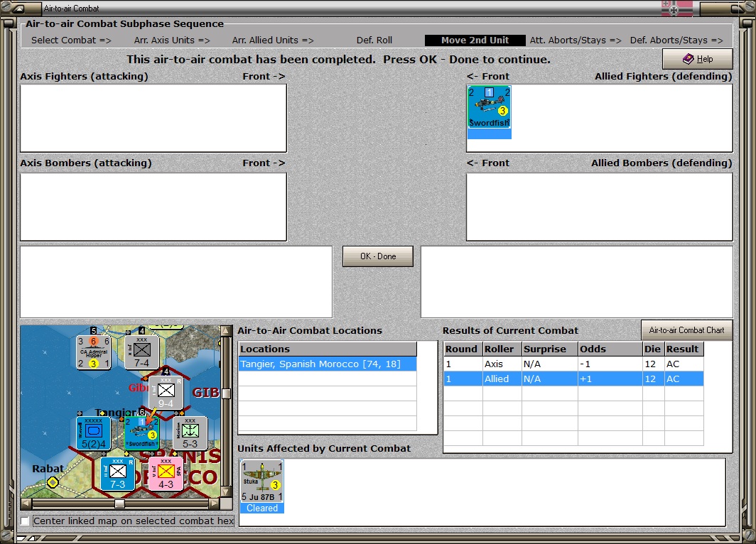The image size is (756, 544).
Task: Click the highlighted Move 2nd Unit step
Action: coord(475,40)
